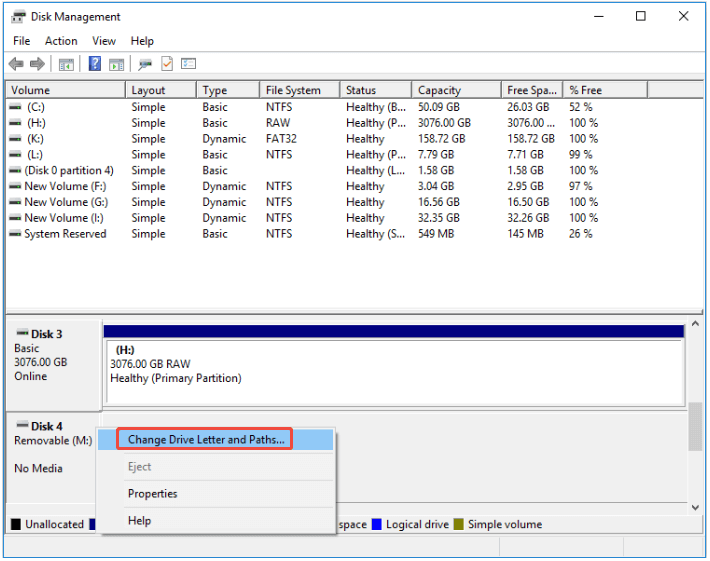Click the drive icon beside (L:) volume
The height and width of the screenshot is (561, 710).
[15, 155]
